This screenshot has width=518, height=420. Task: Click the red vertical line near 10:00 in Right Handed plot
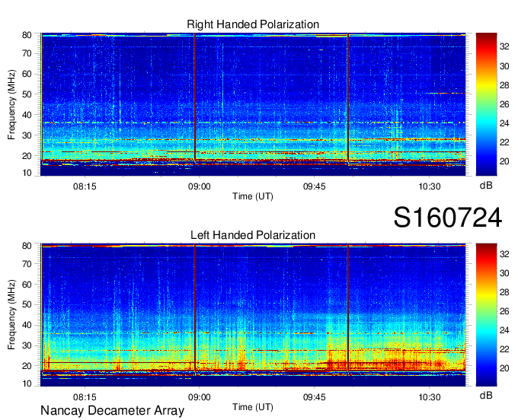click(348, 98)
